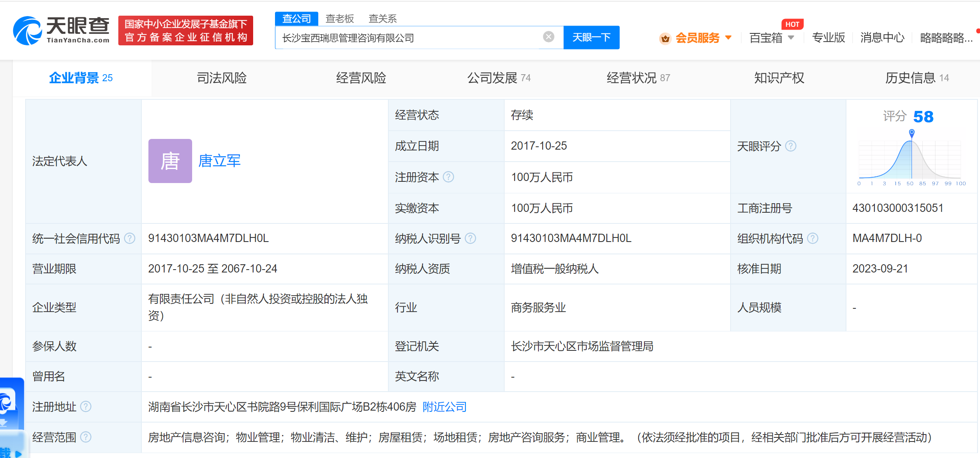The image size is (980, 458).
Task: Select the registered address text
Action: [282, 407]
